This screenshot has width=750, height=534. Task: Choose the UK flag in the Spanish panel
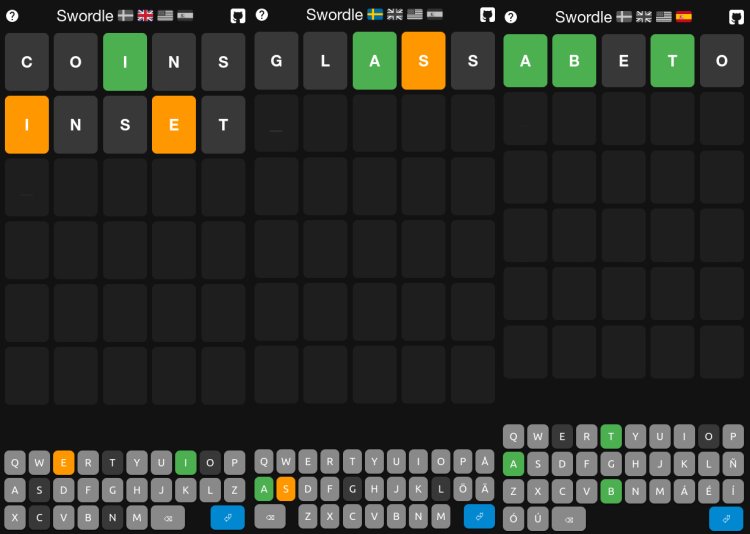[644, 17]
